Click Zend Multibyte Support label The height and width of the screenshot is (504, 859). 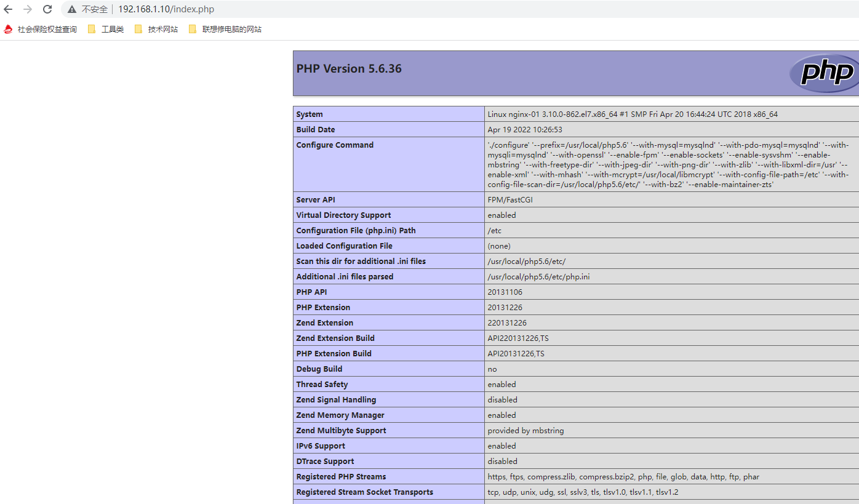coord(341,431)
